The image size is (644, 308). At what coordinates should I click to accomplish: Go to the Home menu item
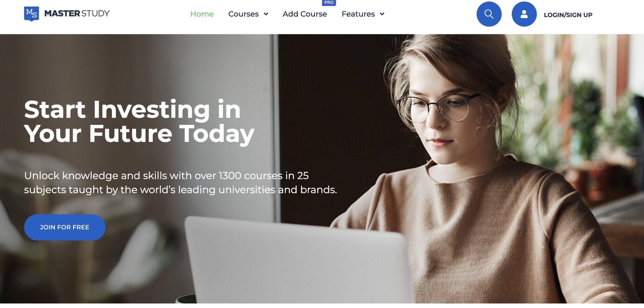point(202,14)
